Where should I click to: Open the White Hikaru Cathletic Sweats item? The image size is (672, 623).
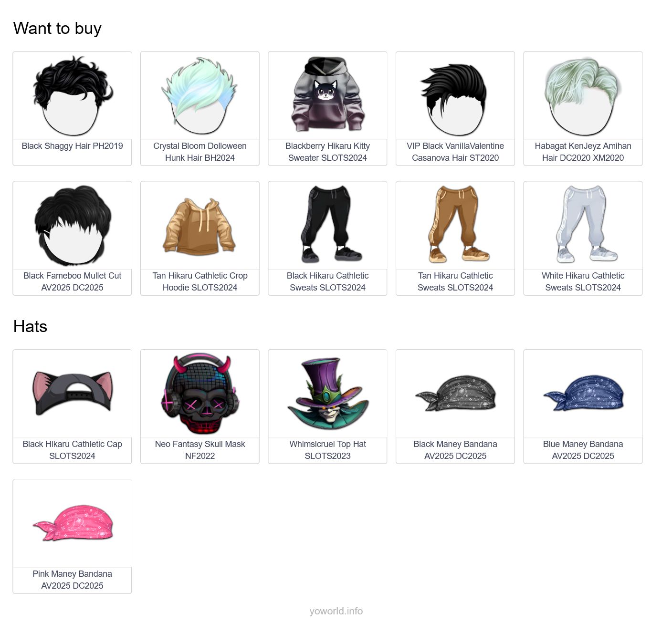point(583,239)
